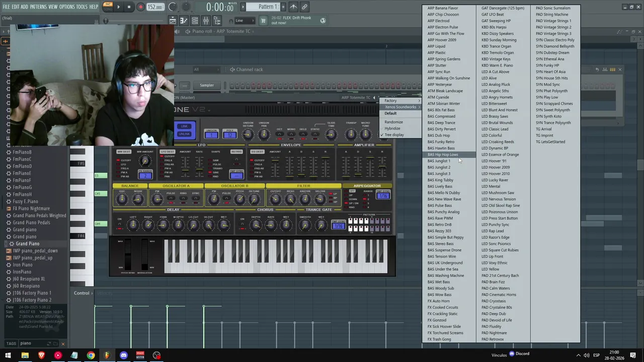
Task: Open the PATTERNS menu
Action: click(38, 7)
